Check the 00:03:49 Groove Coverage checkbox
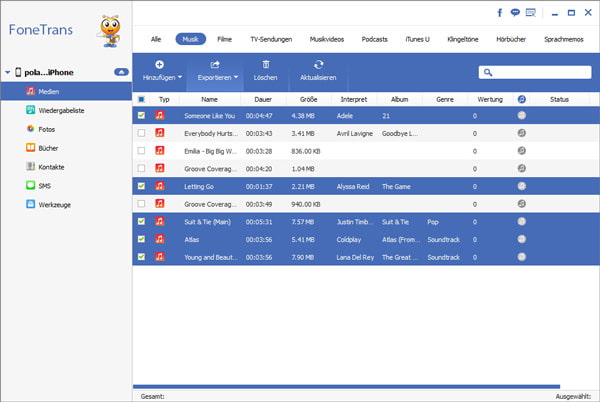This screenshot has width=600, height=402. pos(141,203)
